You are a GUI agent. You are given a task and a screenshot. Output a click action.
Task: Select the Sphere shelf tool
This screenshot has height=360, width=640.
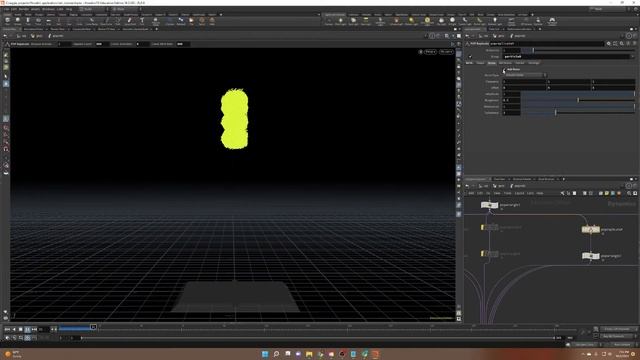pos(18,21)
